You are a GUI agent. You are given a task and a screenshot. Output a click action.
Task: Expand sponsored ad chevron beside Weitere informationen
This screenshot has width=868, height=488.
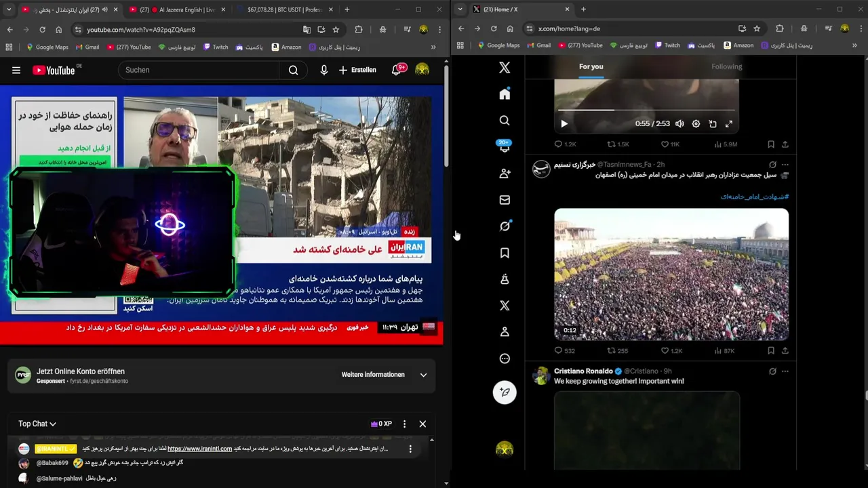pos(423,375)
